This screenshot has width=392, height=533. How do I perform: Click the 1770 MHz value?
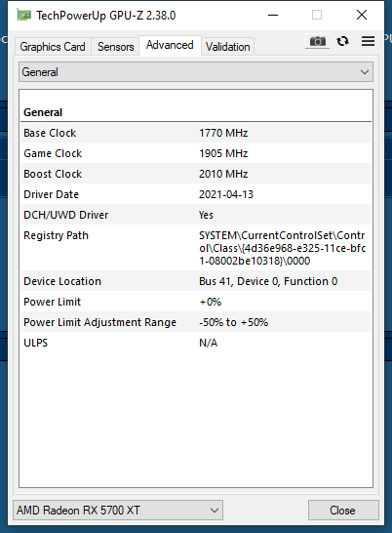[x=223, y=133]
